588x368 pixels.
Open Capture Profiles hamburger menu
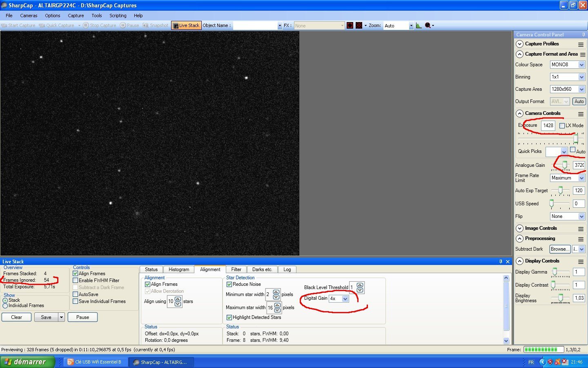coord(581,44)
